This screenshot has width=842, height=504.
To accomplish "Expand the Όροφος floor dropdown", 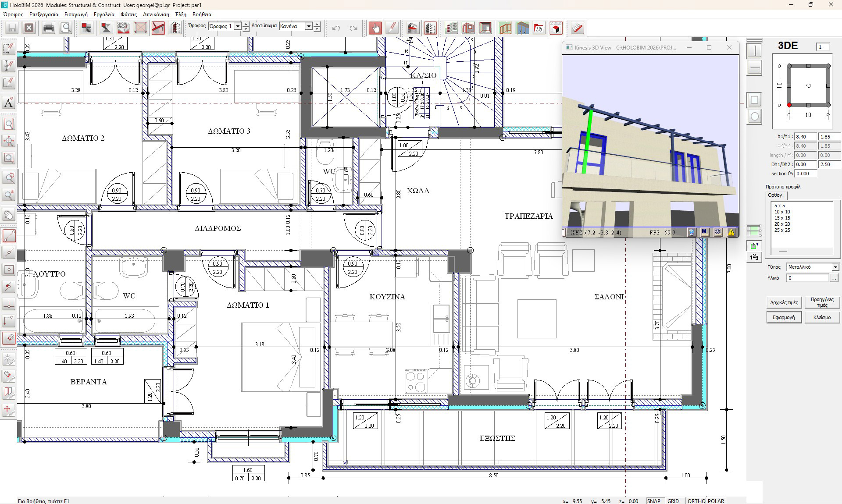I will click(x=238, y=26).
